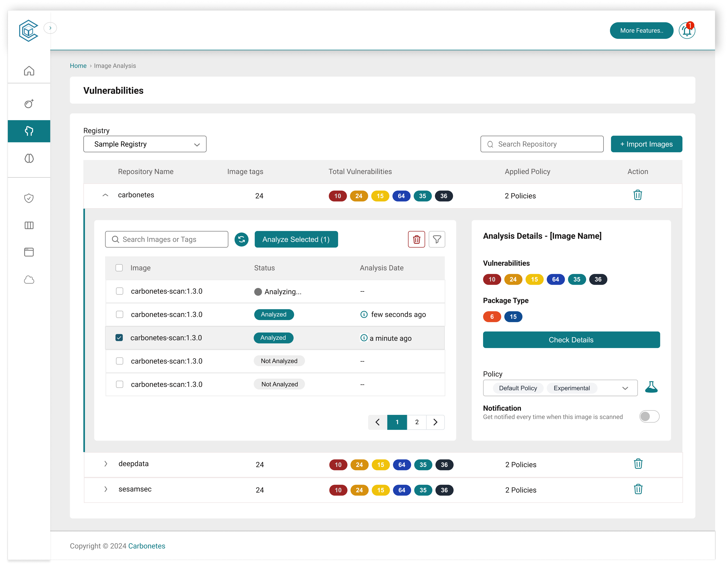The image size is (728, 564).
Task: Go to page 2 of images
Action: click(417, 422)
